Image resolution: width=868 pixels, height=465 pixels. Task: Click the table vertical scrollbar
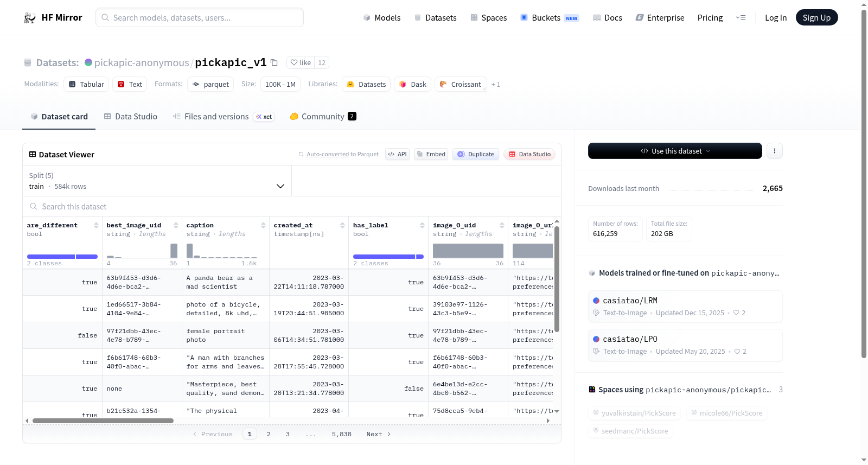(557, 279)
